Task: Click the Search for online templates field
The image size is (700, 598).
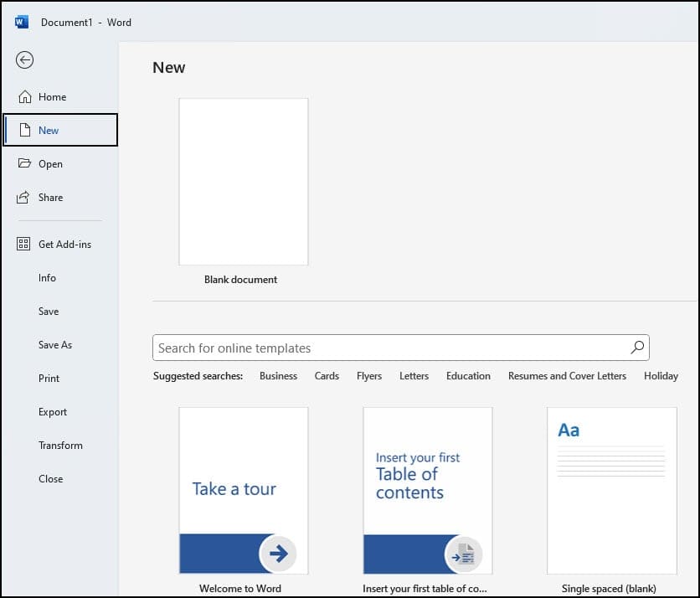Action: click(400, 348)
